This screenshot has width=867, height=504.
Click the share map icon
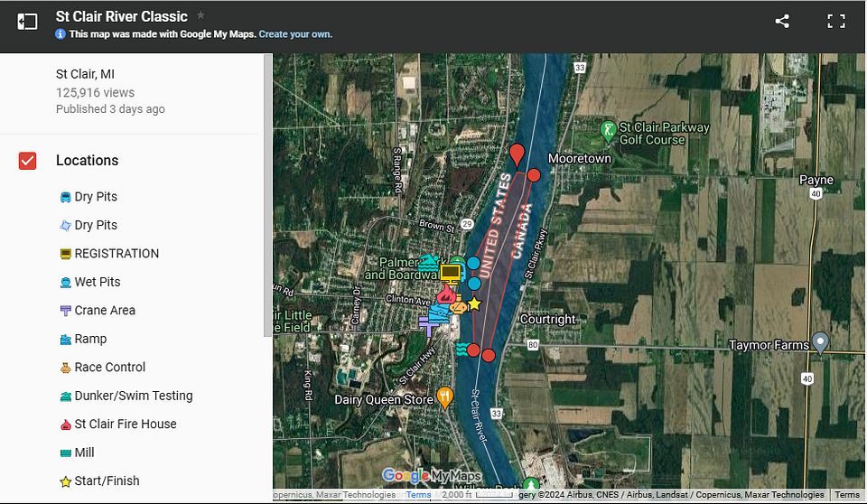click(782, 22)
